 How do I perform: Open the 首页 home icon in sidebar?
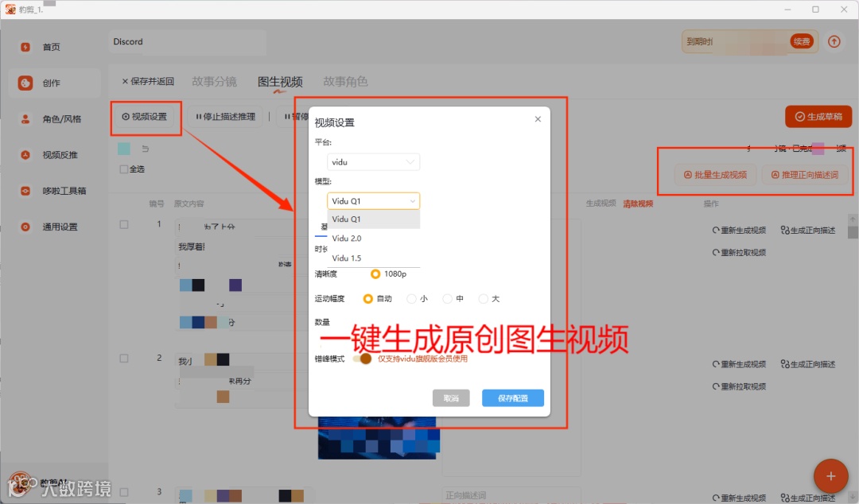coord(25,47)
